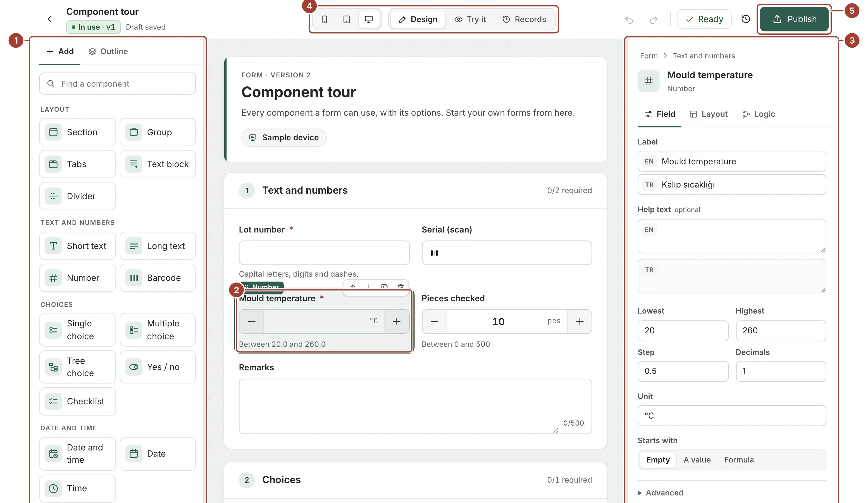Add a Checklist component
The height and width of the screenshot is (503, 868).
(78, 401)
